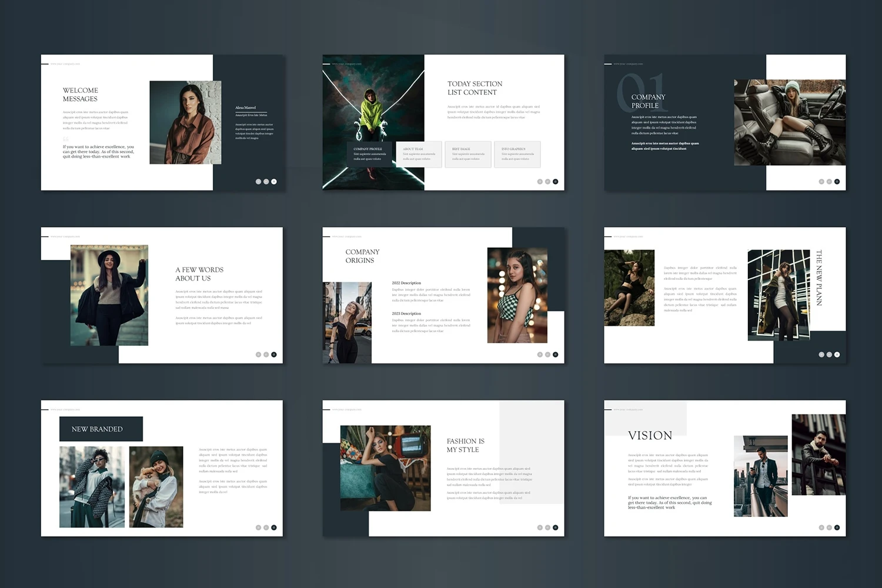This screenshot has width=882, height=588.
Task: Click the 2022 Description subheading
Action: tap(406, 283)
